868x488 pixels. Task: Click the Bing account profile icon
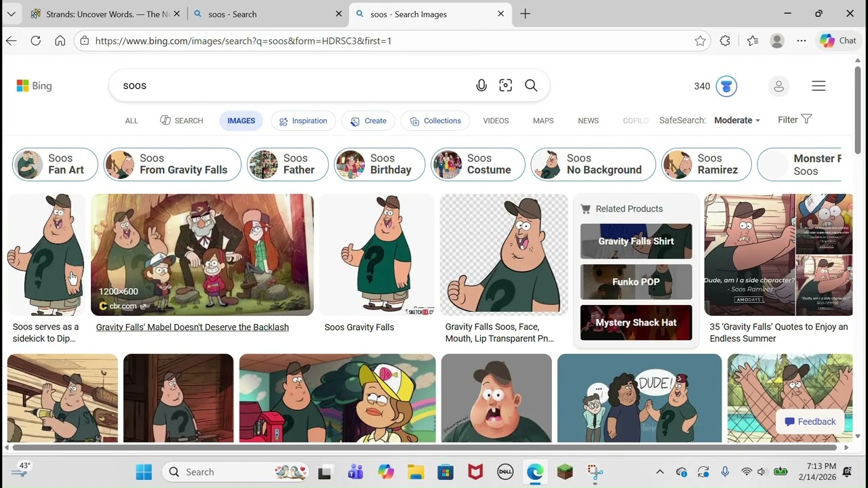(x=778, y=86)
